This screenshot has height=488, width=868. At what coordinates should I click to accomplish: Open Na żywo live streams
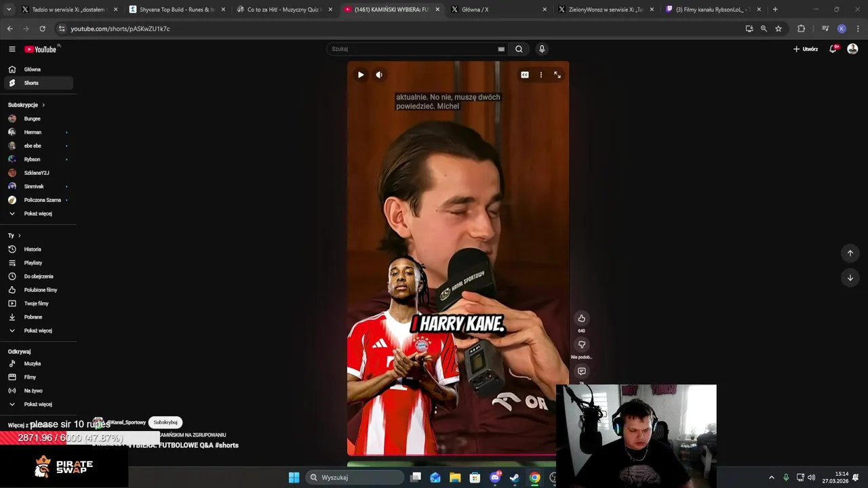coord(38,391)
